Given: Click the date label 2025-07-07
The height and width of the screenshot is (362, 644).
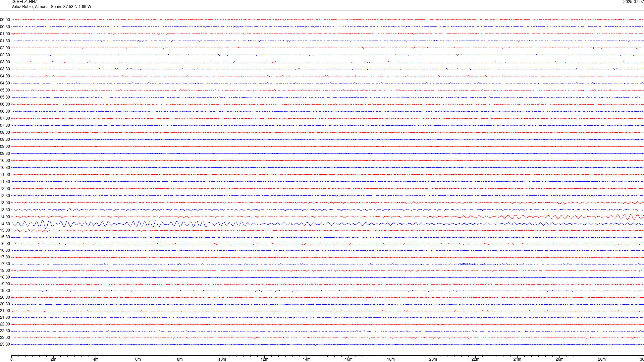Looking at the screenshot, I should tap(633, 2).
